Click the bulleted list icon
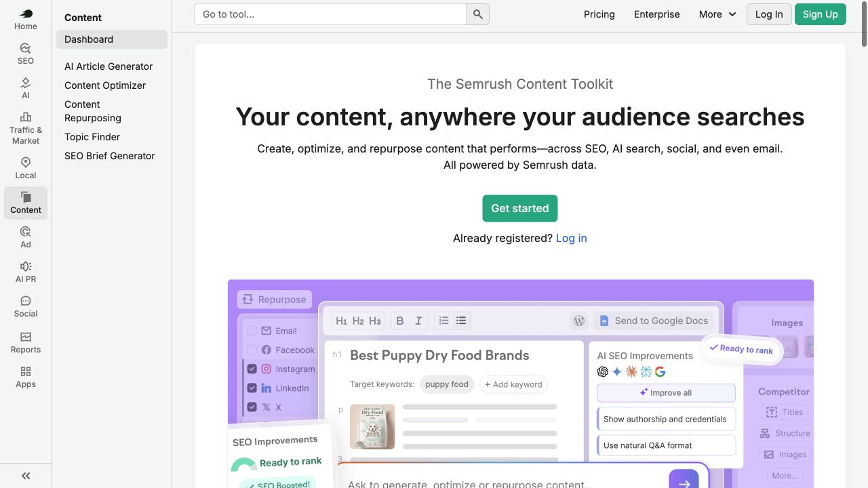 (461, 321)
